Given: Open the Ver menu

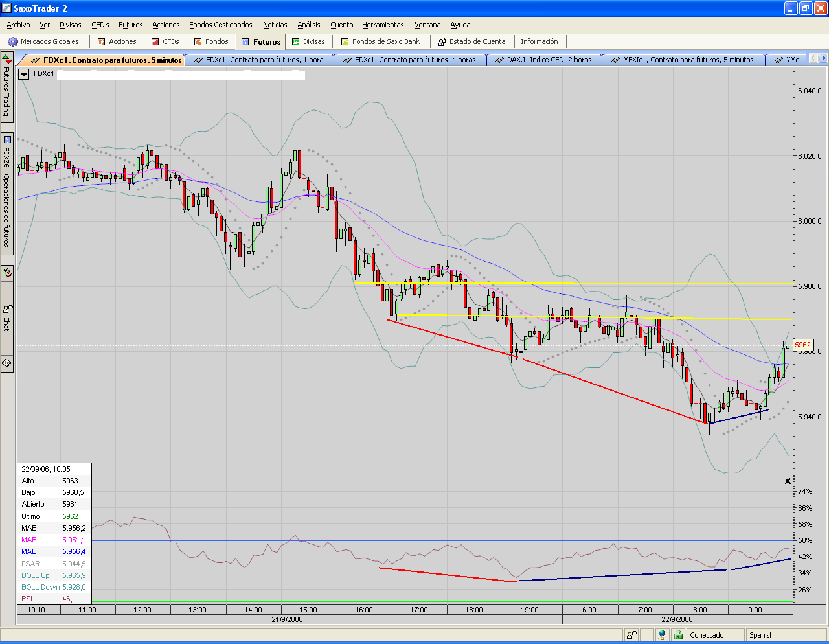Looking at the screenshot, I should tap(45, 25).
